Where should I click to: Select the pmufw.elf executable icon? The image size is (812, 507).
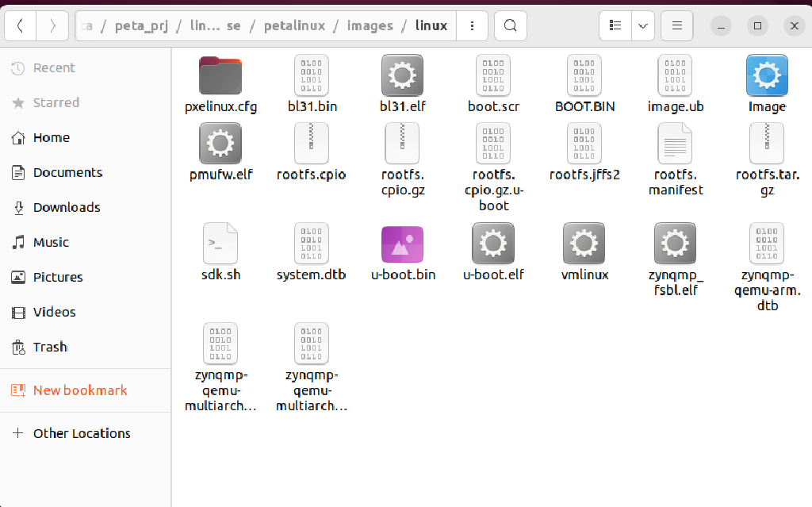tap(220, 144)
